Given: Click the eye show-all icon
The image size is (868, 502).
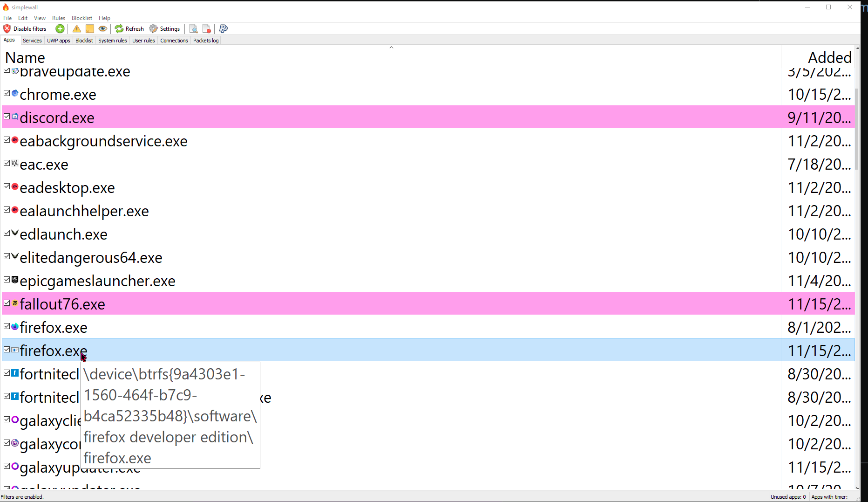Looking at the screenshot, I should click(x=103, y=28).
